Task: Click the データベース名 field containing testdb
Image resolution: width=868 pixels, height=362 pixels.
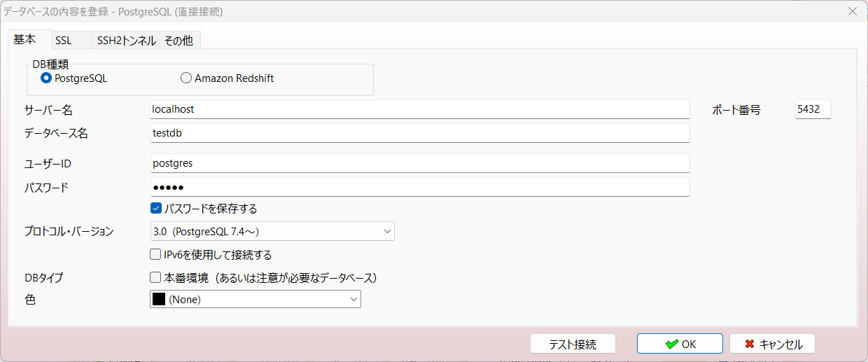Action: click(420, 133)
